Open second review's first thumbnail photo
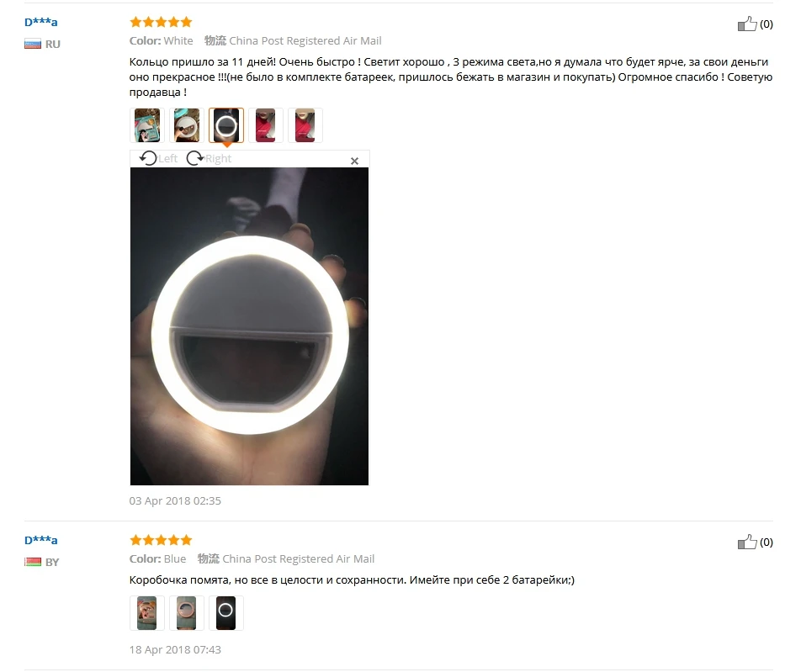The width and height of the screenshot is (801, 672). click(147, 613)
